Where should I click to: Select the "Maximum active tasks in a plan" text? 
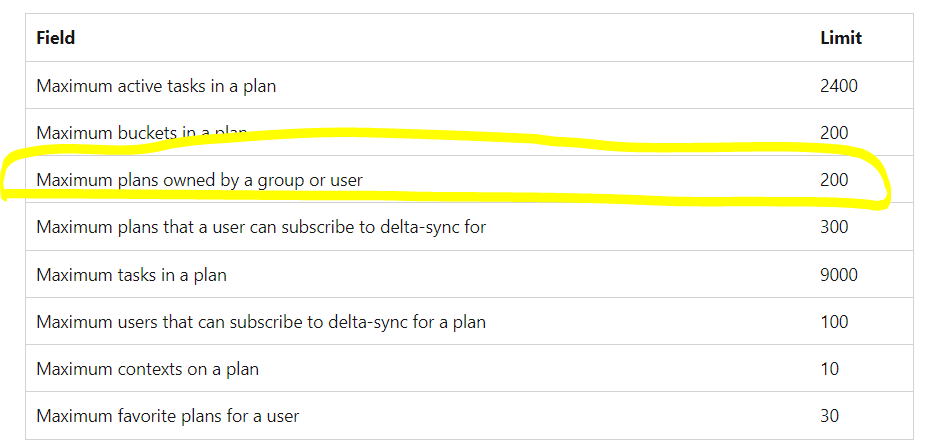[156, 86]
